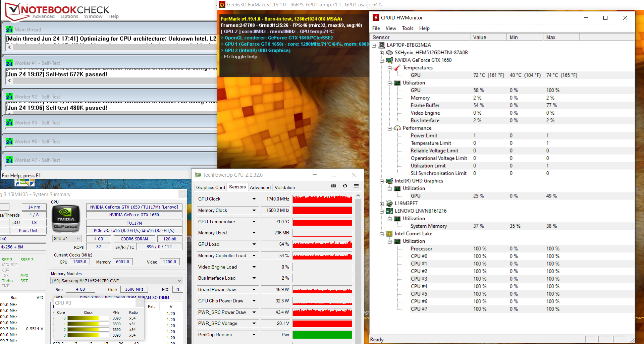
Task: Open the GPU-Z hamburger menu
Action: [356, 186]
